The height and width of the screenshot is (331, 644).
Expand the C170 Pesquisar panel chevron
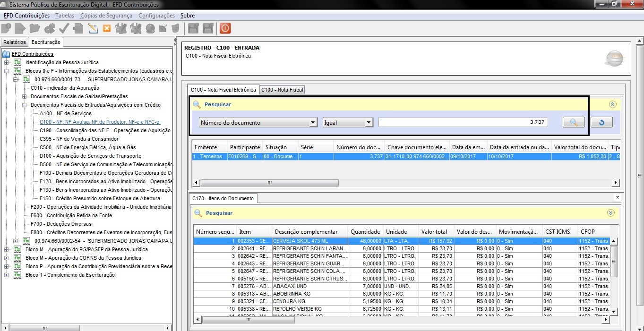click(611, 213)
